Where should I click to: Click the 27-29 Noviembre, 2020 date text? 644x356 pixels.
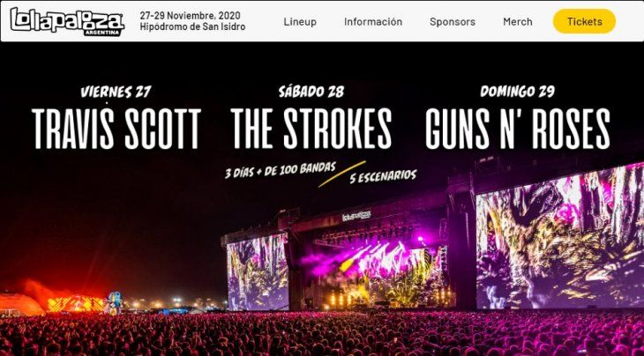[190, 16]
